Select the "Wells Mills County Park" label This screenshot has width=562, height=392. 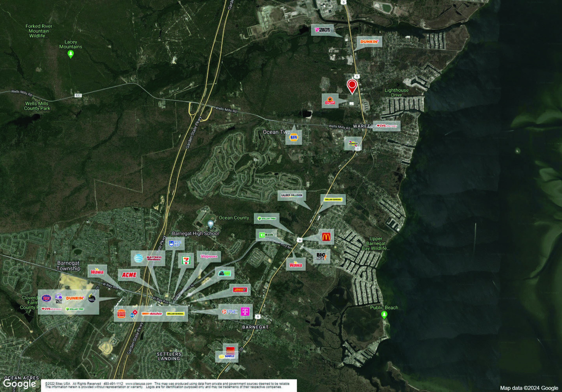37,106
